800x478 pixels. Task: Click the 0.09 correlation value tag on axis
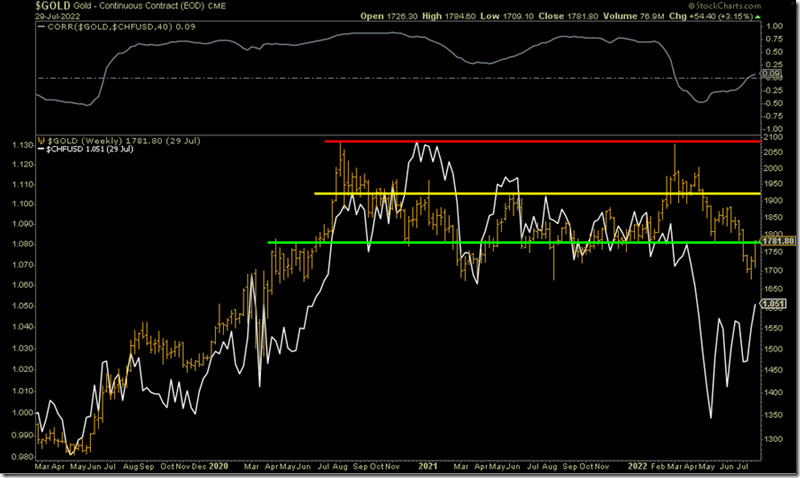[772, 73]
